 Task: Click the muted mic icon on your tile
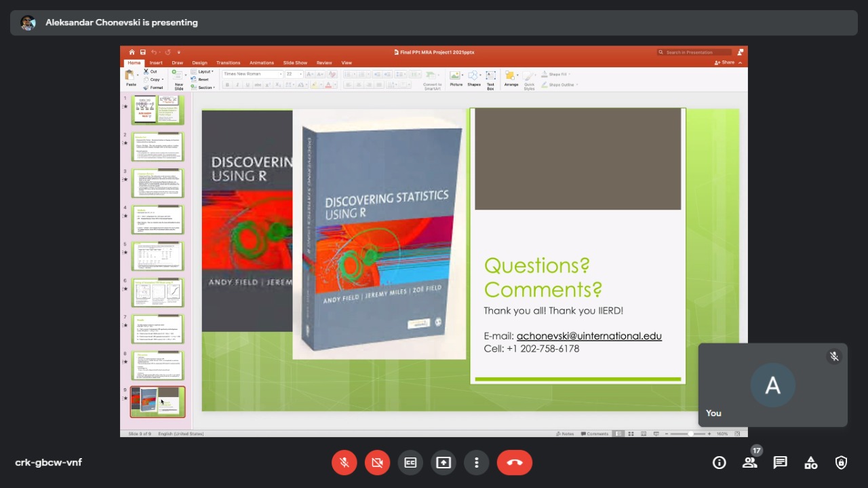(834, 356)
